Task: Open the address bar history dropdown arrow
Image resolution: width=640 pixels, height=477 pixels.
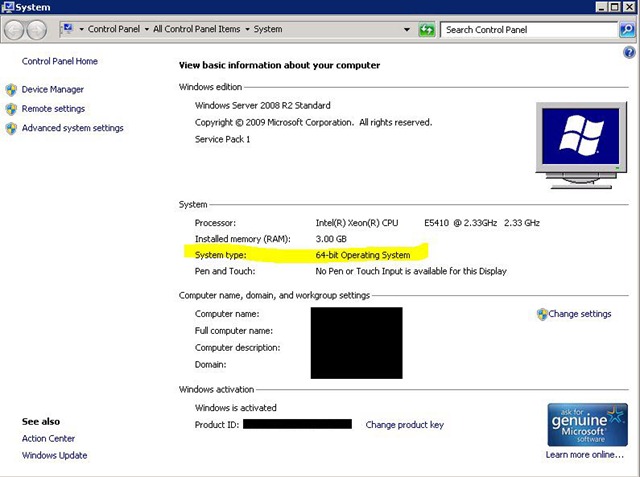Action: coord(407,29)
